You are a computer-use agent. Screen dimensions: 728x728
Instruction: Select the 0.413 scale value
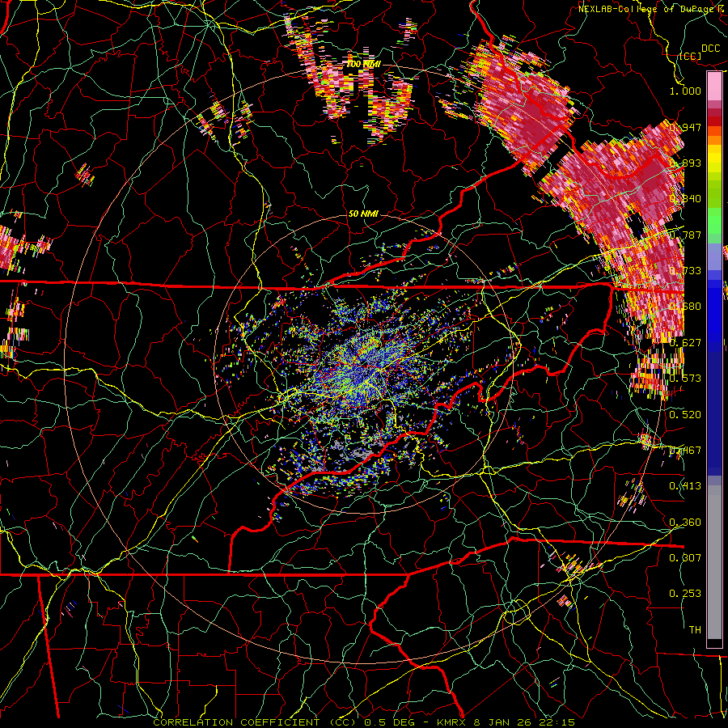pyautogui.click(x=685, y=486)
